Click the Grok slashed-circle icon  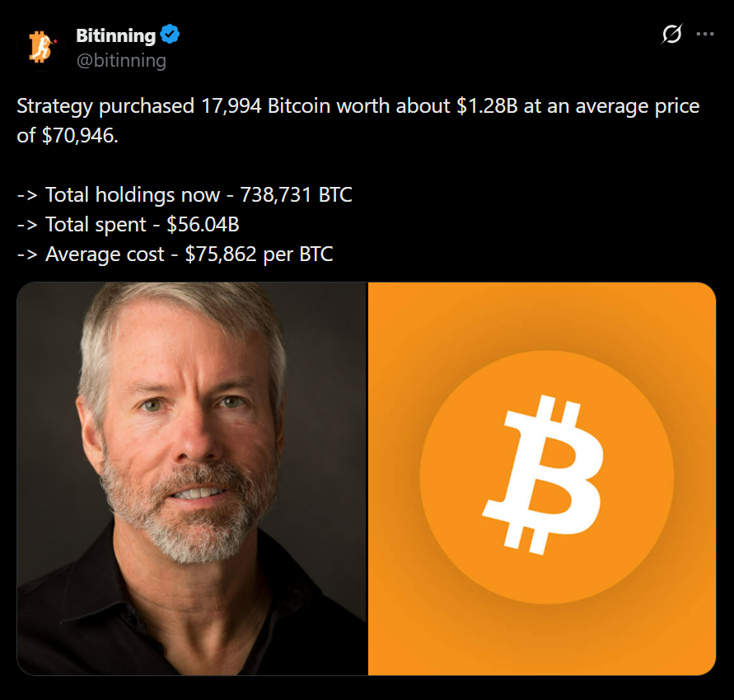click(x=672, y=35)
